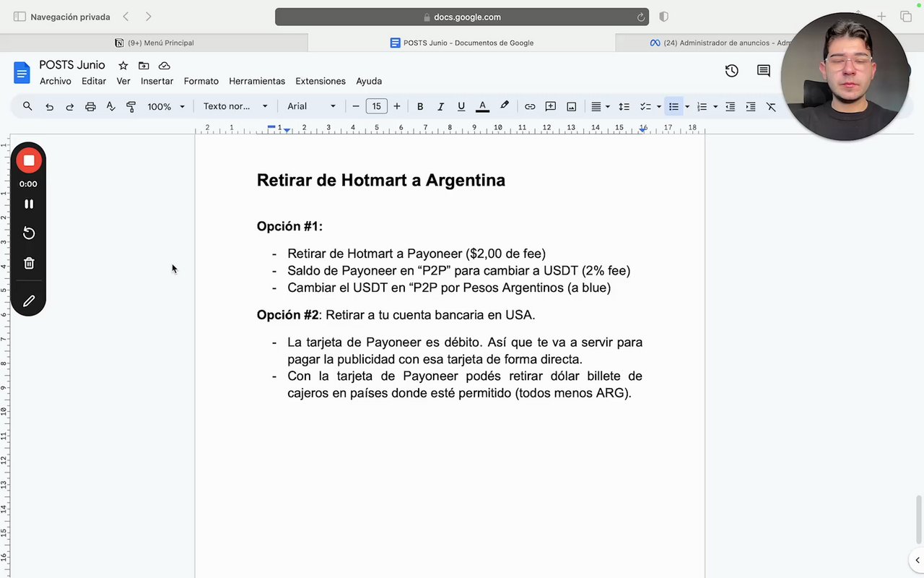Reload the docs.google.com page
Screen dimensions: 924x578
pyautogui.click(x=640, y=17)
